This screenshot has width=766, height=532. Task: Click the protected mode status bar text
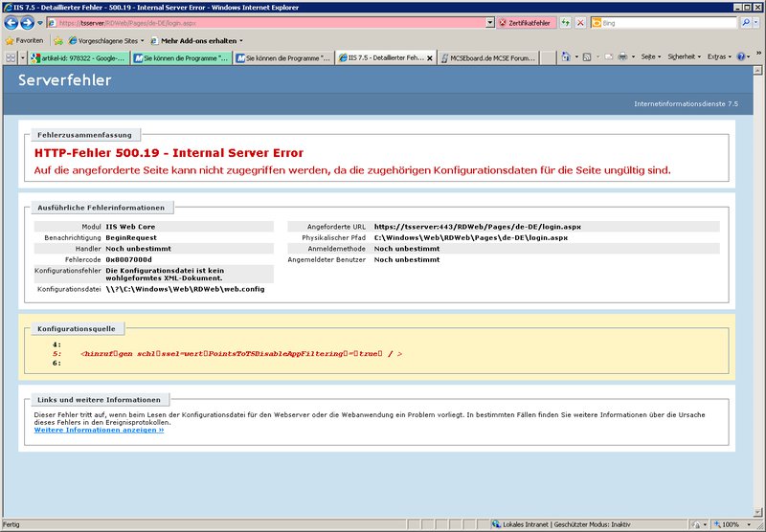click(x=592, y=524)
